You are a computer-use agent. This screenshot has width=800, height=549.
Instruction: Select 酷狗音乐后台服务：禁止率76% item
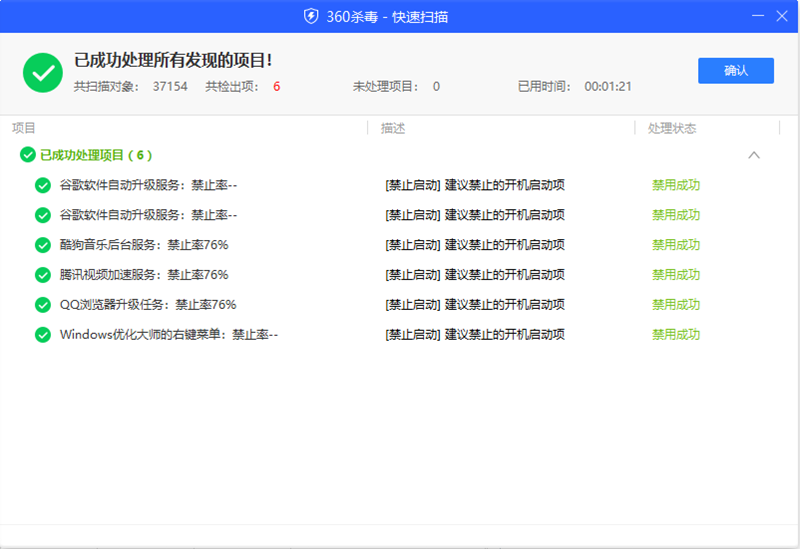tap(144, 245)
